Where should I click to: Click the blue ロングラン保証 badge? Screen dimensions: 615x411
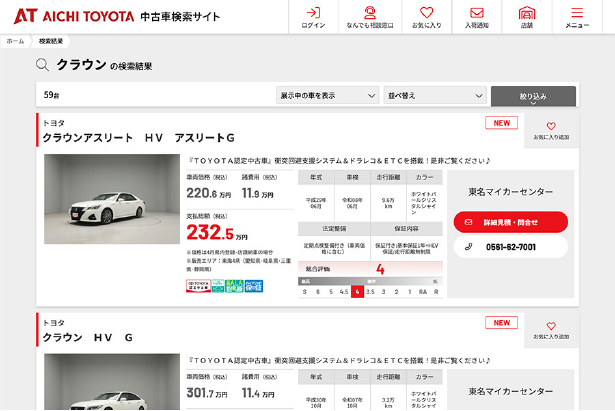pos(254,286)
